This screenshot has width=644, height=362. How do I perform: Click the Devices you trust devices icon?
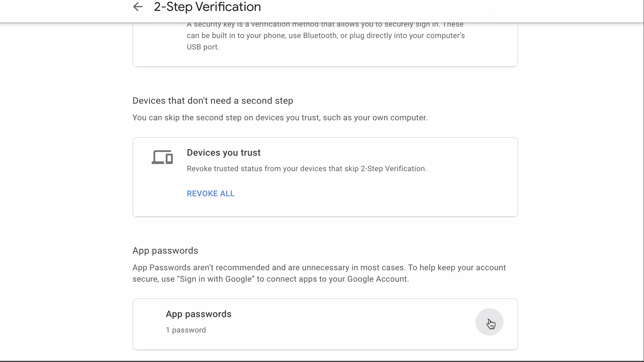[x=162, y=157]
